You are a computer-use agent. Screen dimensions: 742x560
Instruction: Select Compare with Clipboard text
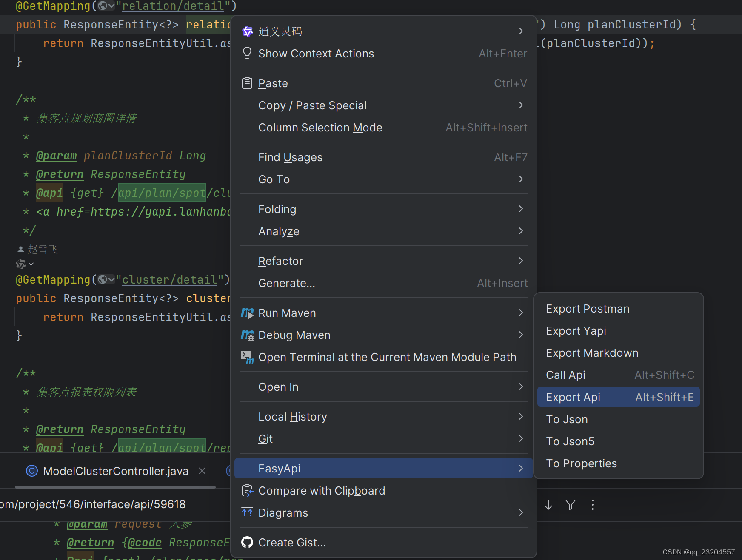click(322, 491)
